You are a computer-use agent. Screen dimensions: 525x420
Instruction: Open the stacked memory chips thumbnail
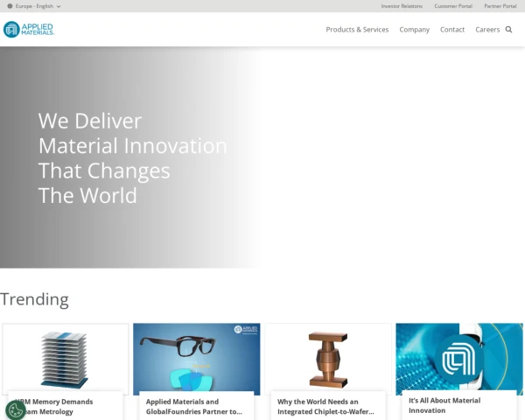coord(66,359)
